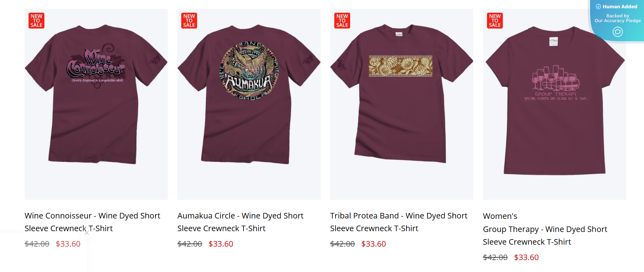Click NEW TO SALE badge on Aumakua Circle shirt
Image resolution: width=644 pixels, height=272 pixels.
pyautogui.click(x=189, y=21)
